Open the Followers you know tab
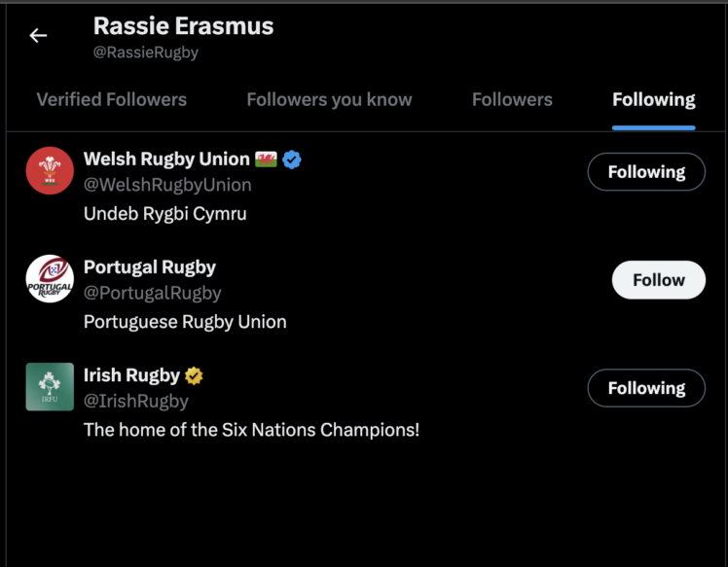The height and width of the screenshot is (567, 728). coord(329,99)
